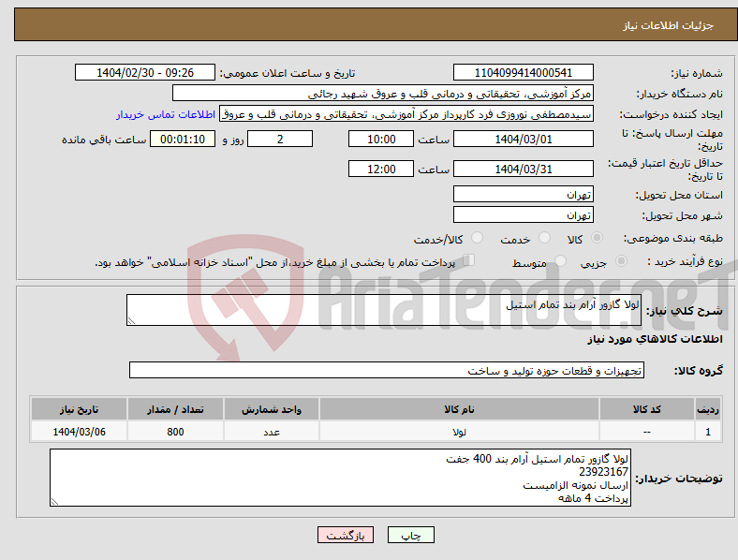Click the number 23923167 in buyer notes

pos(603,472)
